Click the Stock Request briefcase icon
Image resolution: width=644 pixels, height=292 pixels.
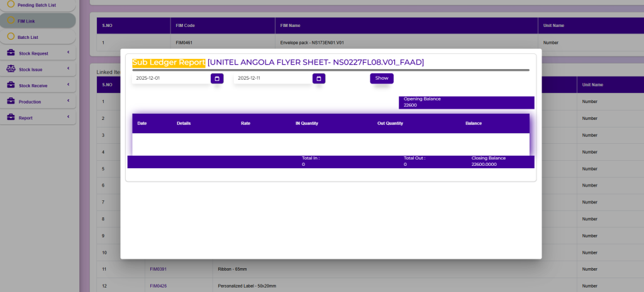[11, 53]
